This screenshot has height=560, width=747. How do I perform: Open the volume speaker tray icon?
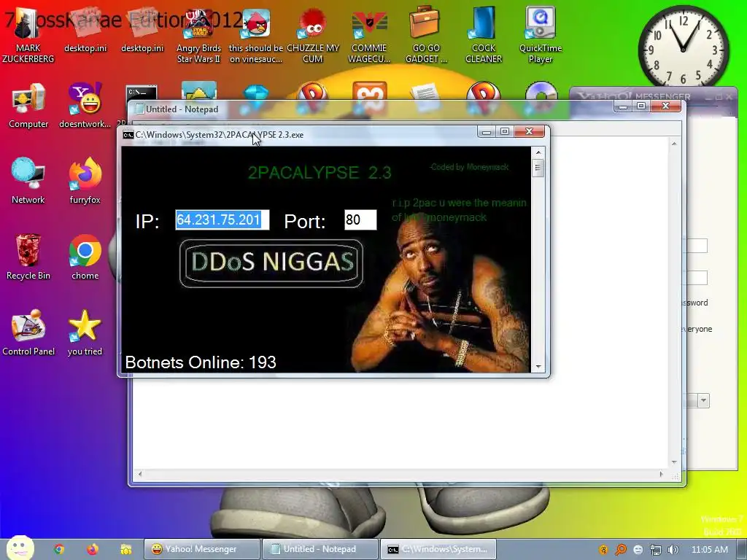673,550
